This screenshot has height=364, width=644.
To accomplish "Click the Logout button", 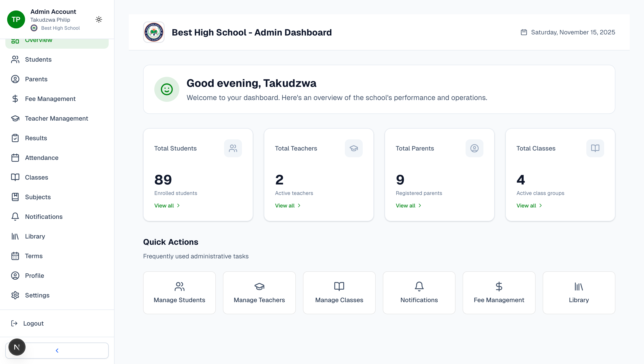I will [x=33, y=323].
